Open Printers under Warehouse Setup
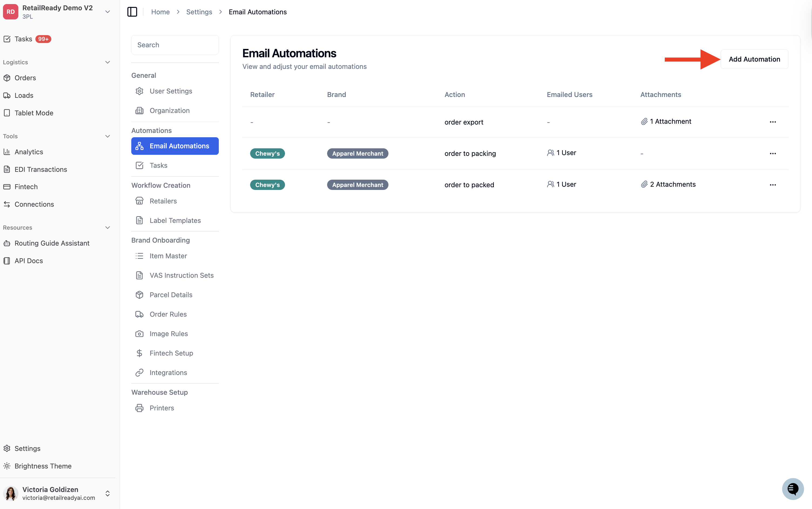 tap(162, 408)
